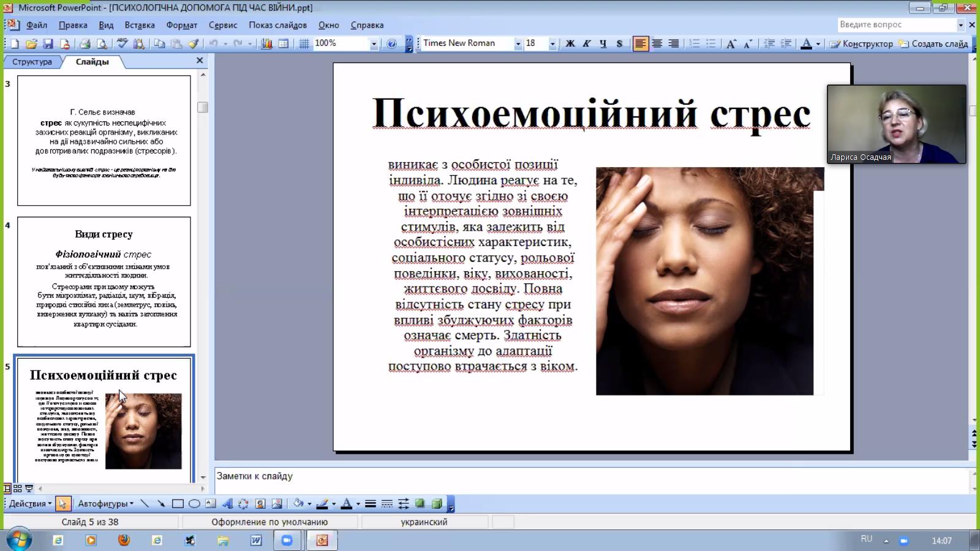
Task: Open PowerPoint help question-mark icon
Action: (392, 43)
